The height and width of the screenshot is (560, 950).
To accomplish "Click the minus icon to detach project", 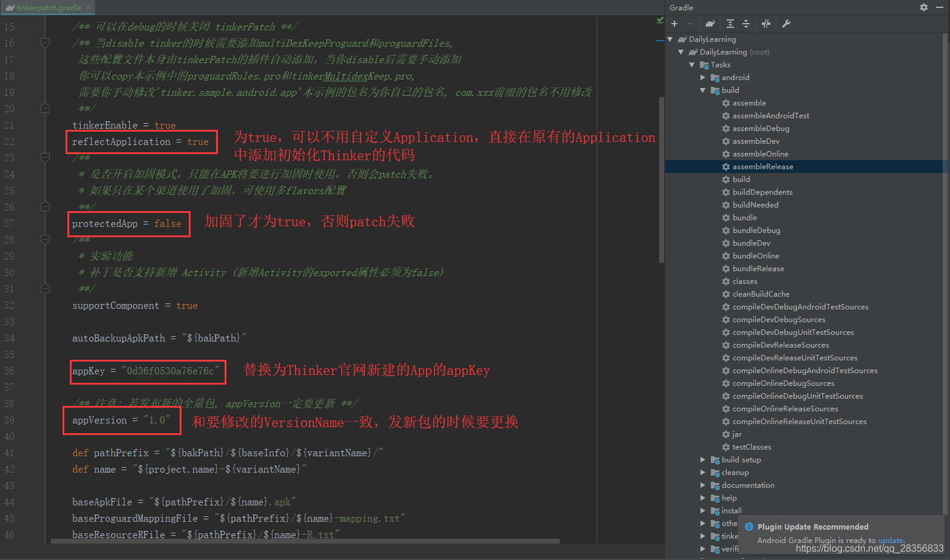I will 690,24.
